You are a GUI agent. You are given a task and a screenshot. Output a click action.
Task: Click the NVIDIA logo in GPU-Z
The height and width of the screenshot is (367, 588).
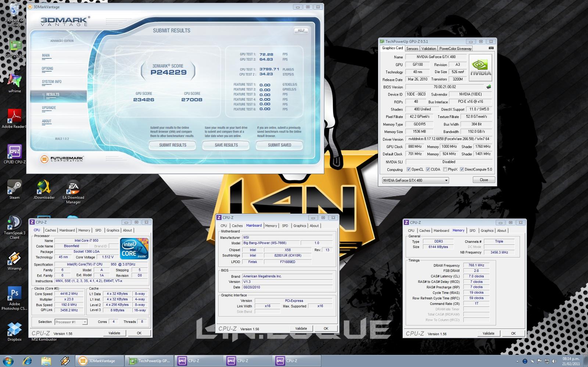tap(480, 68)
